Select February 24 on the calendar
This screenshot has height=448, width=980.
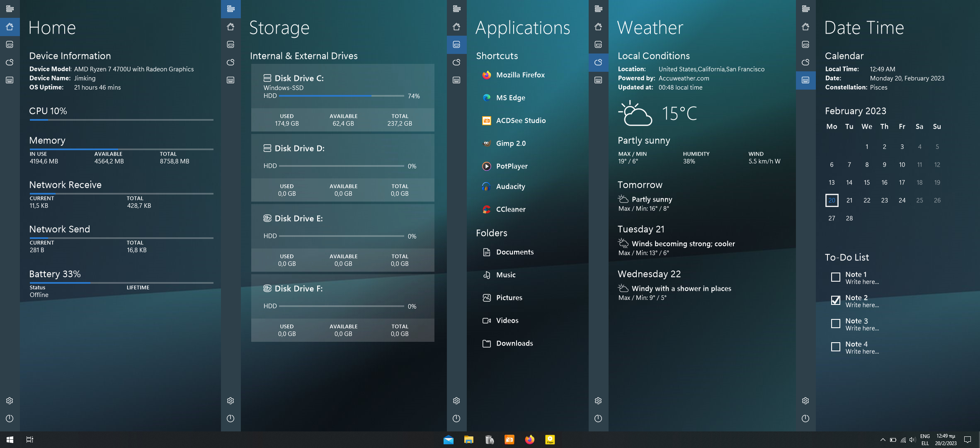pyautogui.click(x=902, y=200)
